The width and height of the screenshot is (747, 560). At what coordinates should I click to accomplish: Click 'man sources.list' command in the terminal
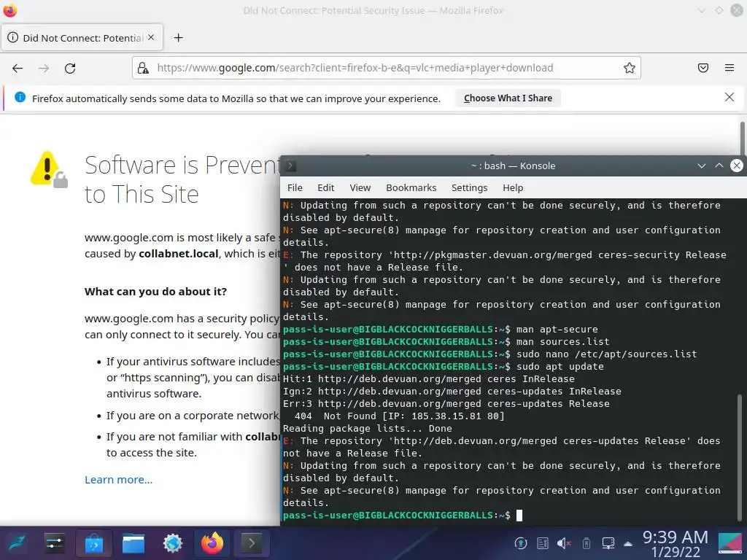point(562,342)
